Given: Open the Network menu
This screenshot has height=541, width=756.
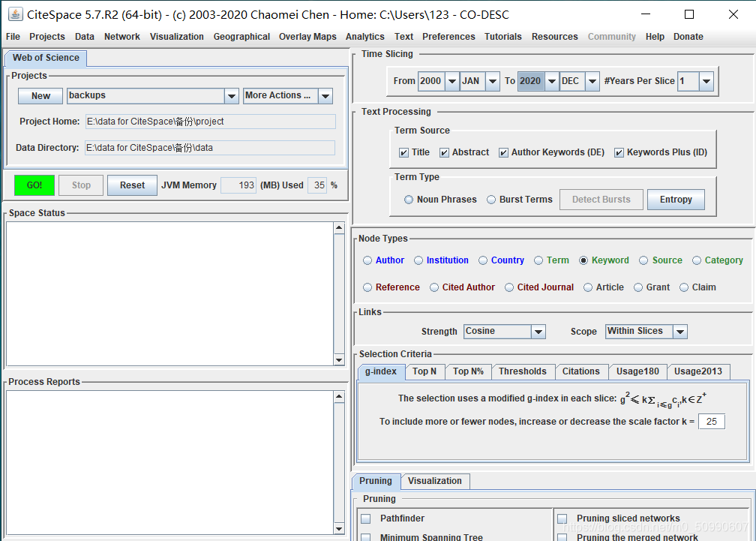Looking at the screenshot, I should click(x=122, y=37).
